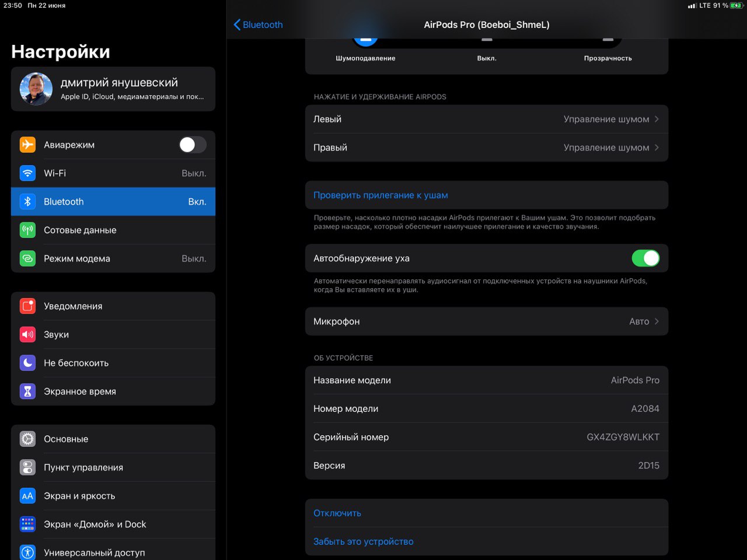Tap the Уведомления red icon

pyautogui.click(x=27, y=306)
